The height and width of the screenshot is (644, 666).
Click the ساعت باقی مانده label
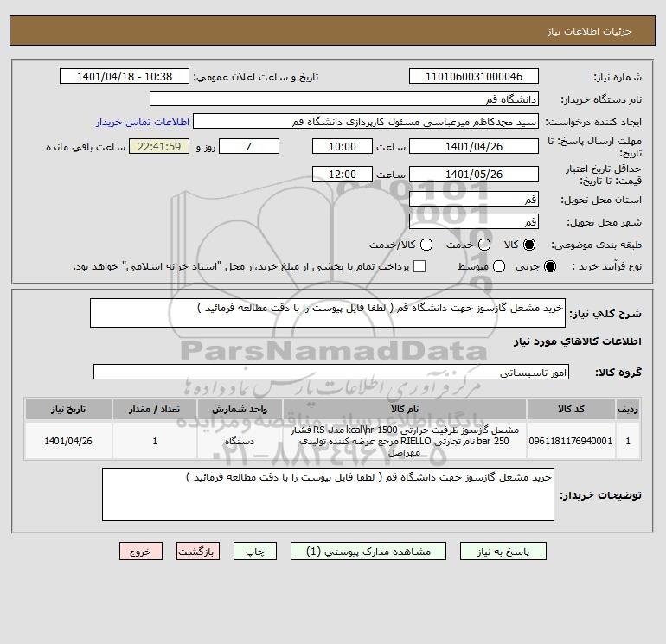coord(86,147)
